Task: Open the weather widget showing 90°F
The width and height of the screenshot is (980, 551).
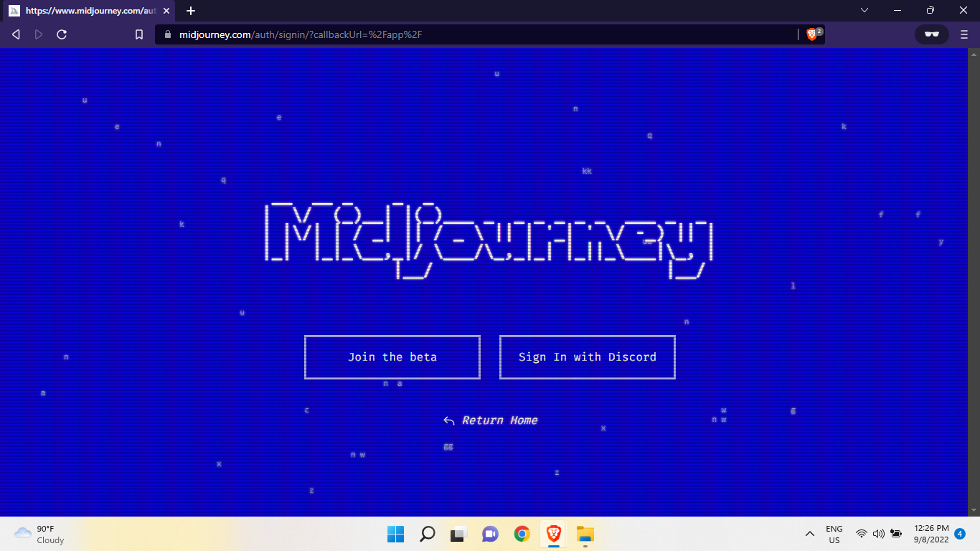Action: (40, 534)
